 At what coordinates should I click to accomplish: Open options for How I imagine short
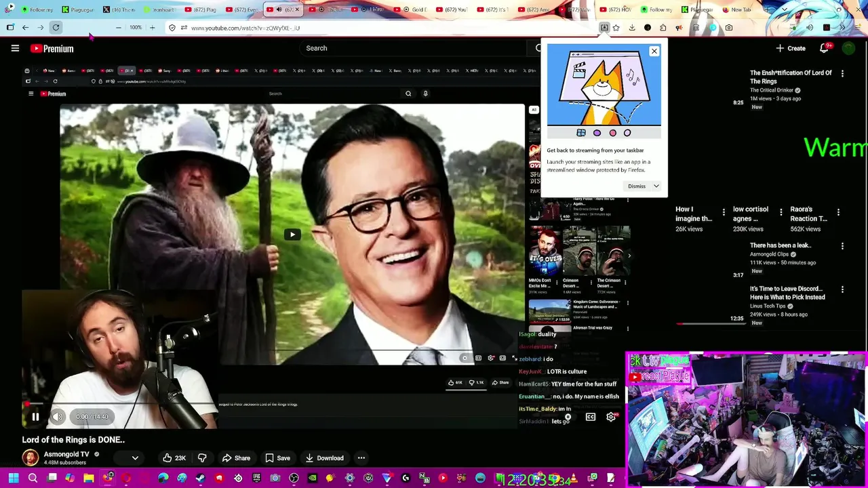(x=724, y=212)
